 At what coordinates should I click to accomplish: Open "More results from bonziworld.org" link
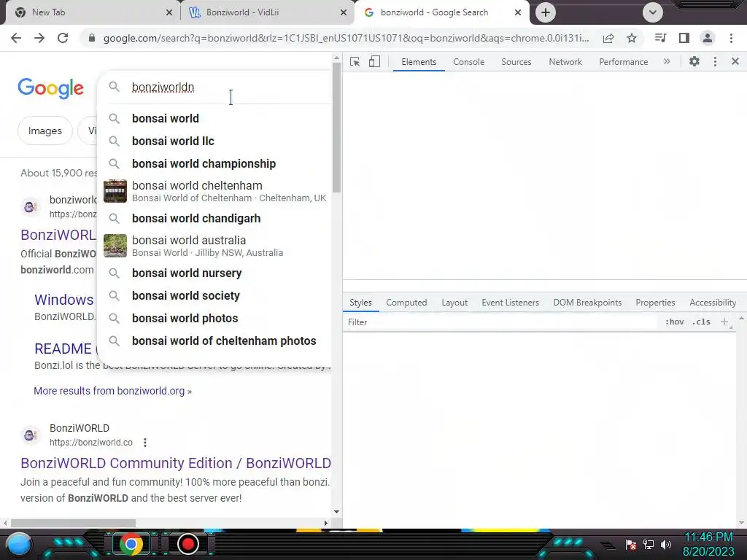click(113, 391)
